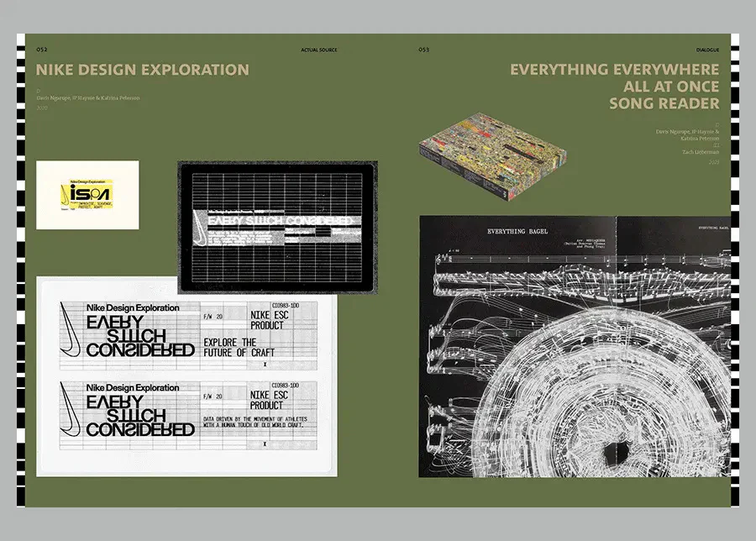
Task: Click the year 2020 under the left credits
Action: tap(42, 108)
